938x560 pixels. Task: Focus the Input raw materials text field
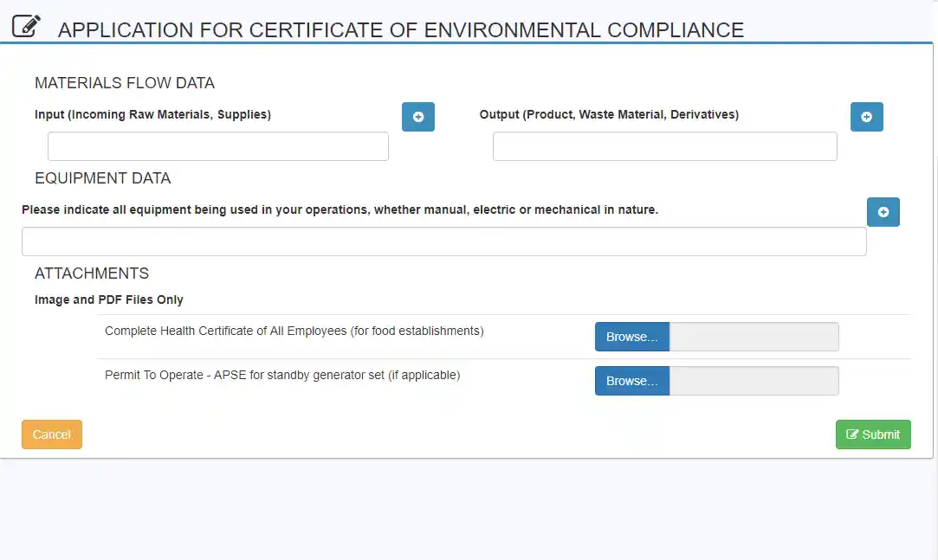click(218, 146)
